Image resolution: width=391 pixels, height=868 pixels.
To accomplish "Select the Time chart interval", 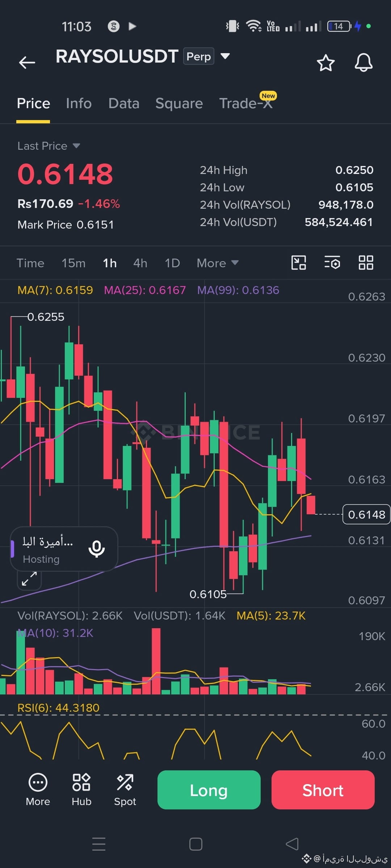I will tap(30, 263).
